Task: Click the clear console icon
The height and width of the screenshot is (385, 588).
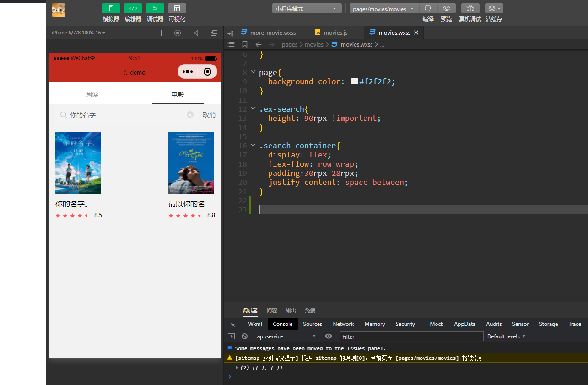Action: click(x=245, y=336)
